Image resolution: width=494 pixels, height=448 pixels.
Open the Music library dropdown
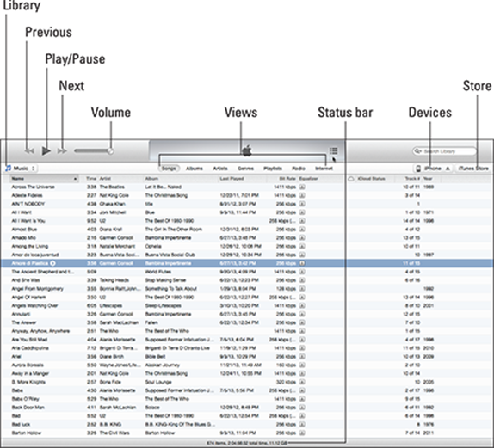coord(21,169)
